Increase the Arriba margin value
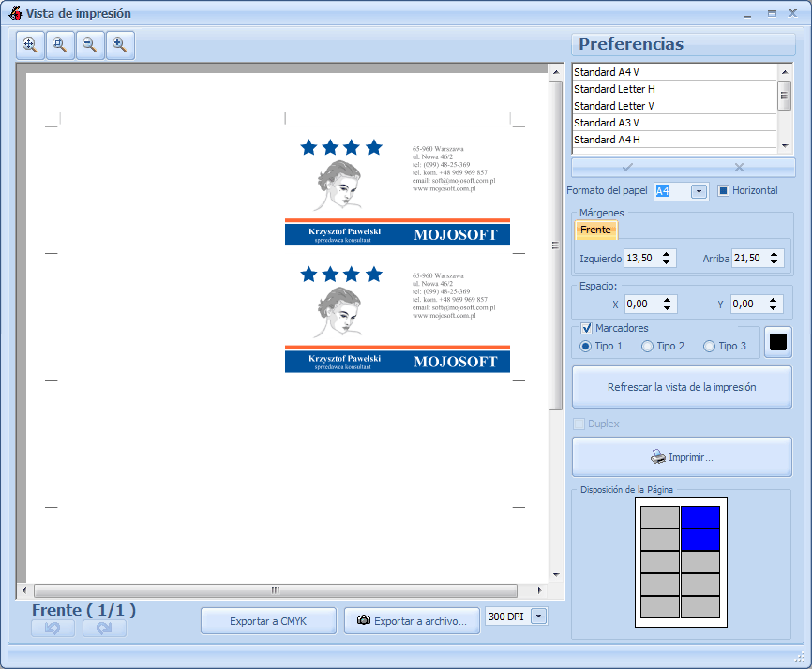The width and height of the screenshot is (812, 669). tap(774, 254)
